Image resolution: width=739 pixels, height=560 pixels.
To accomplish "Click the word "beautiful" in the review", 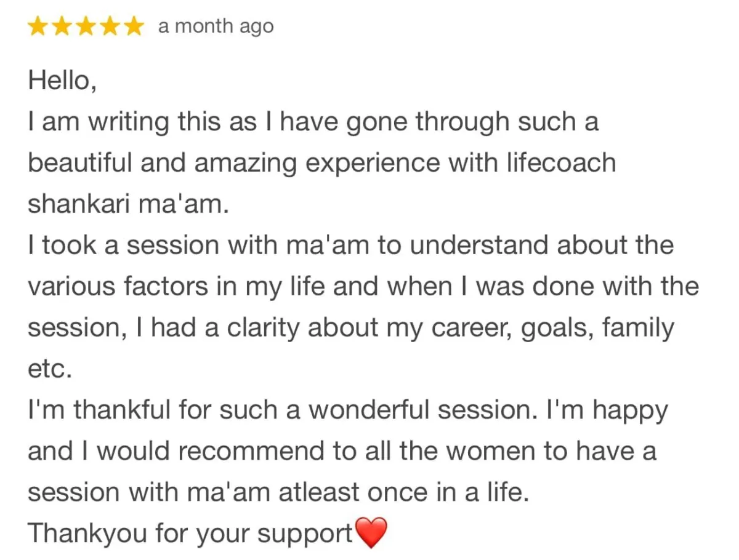I will (x=80, y=163).
